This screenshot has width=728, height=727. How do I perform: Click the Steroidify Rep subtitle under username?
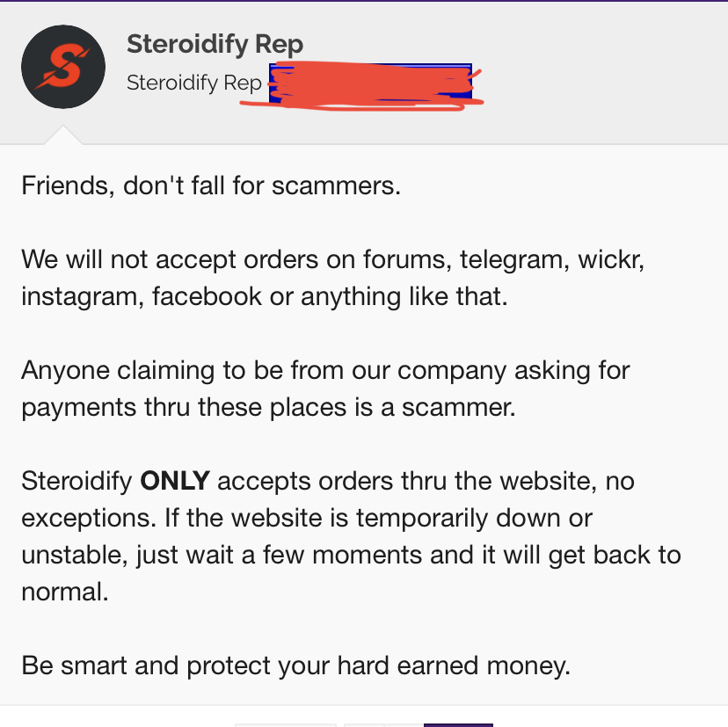pos(194,83)
